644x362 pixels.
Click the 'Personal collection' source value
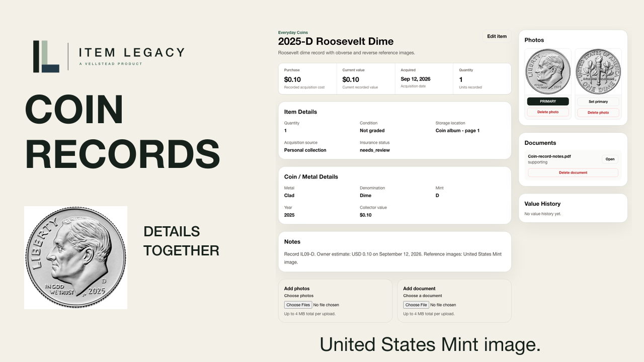click(x=305, y=150)
